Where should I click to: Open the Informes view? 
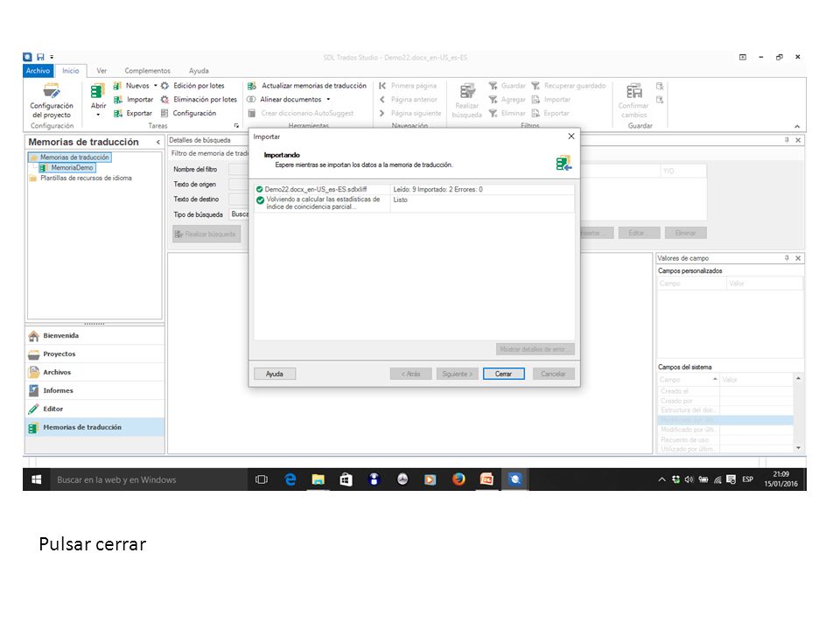click(x=94, y=390)
